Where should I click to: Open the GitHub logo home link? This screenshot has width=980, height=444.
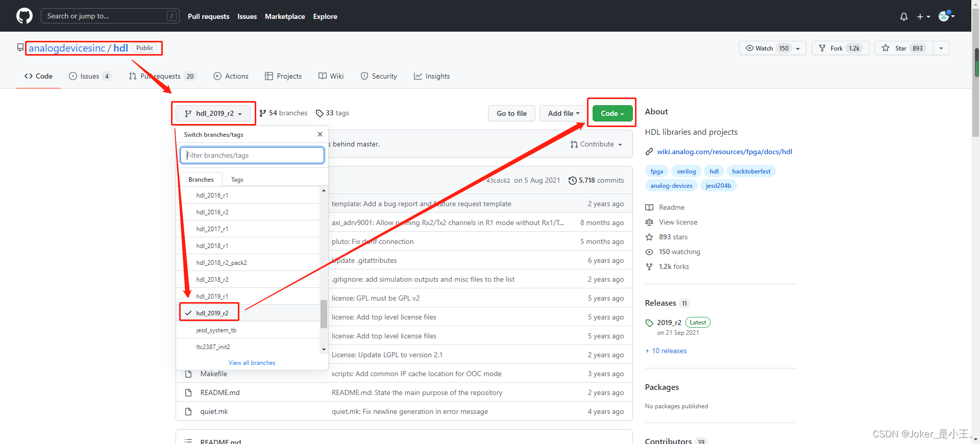point(24,16)
